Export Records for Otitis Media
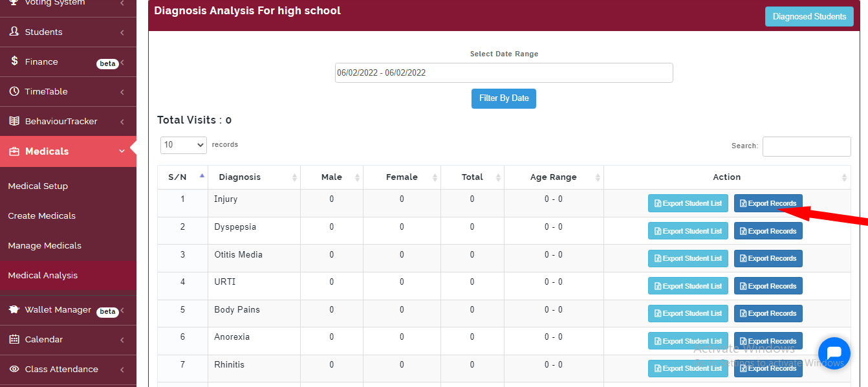The height and width of the screenshot is (387, 868). click(x=768, y=258)
